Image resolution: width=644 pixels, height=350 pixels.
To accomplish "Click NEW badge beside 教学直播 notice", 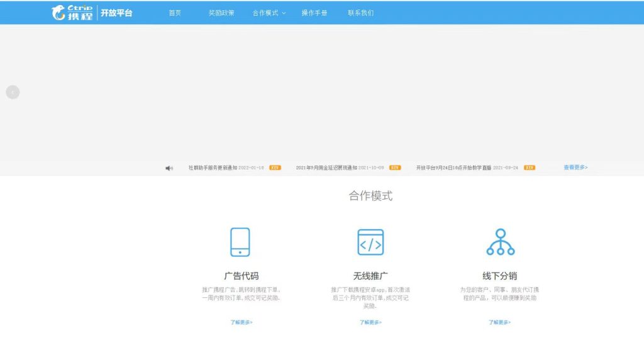I will 530,168.
